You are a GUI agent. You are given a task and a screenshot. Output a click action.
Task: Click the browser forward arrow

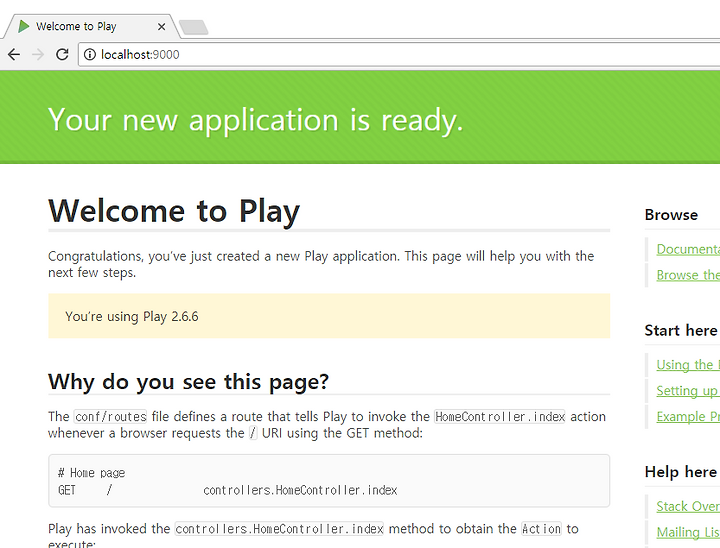(x=38, y=55)
